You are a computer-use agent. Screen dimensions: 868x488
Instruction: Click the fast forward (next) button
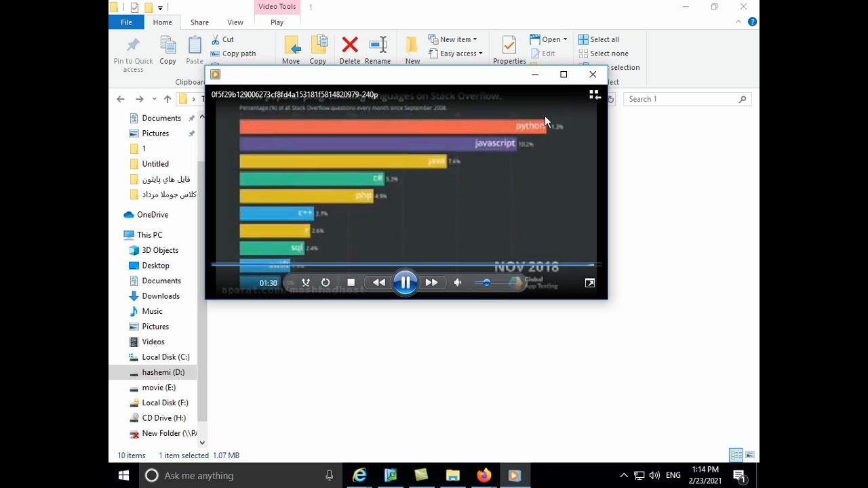click(x=431, y=283)
